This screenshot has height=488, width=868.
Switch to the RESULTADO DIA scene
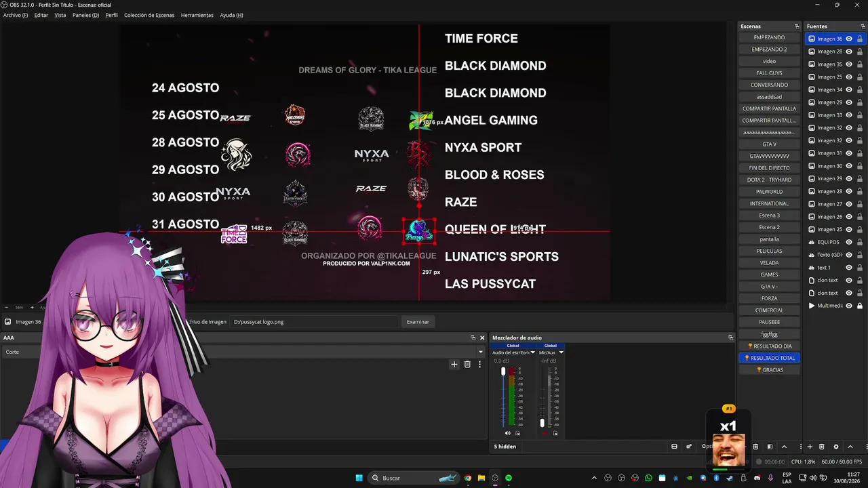(769, 346)
